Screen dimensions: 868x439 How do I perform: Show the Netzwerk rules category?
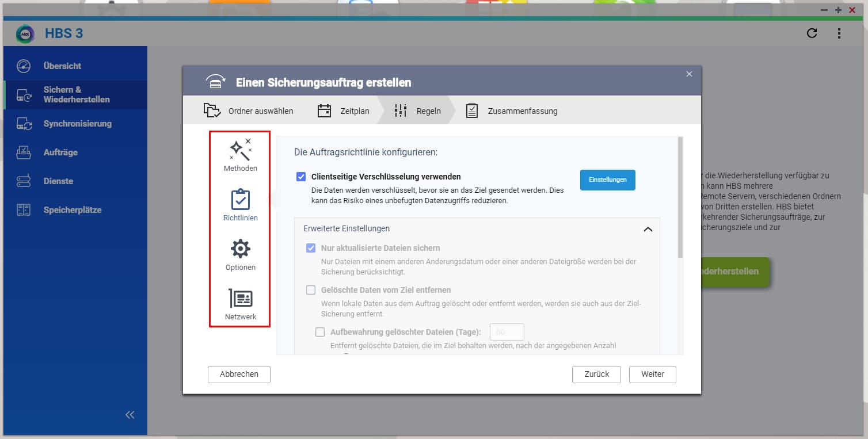(x=241, y=304)
